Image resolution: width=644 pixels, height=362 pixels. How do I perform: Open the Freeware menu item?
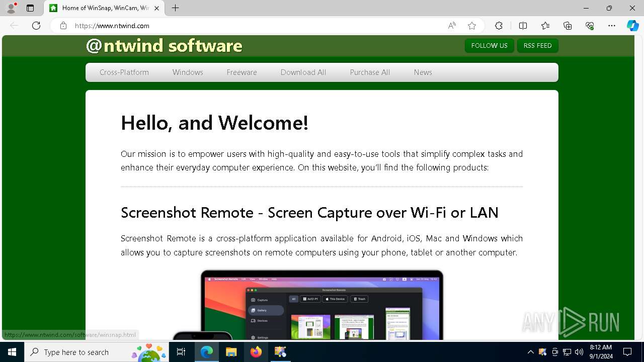tap(242, 72)
